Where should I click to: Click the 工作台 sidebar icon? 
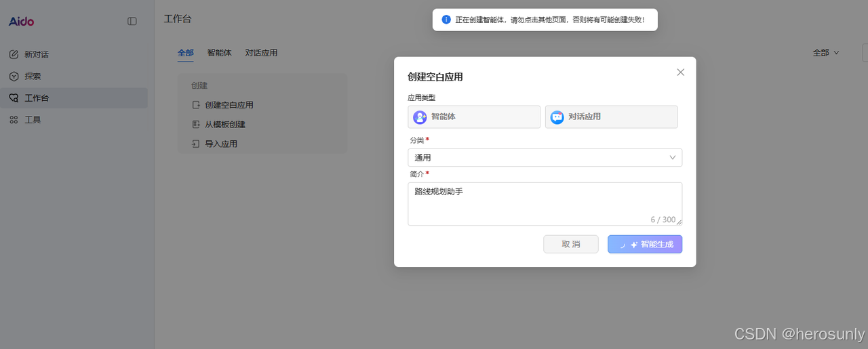tap(14, 98)
